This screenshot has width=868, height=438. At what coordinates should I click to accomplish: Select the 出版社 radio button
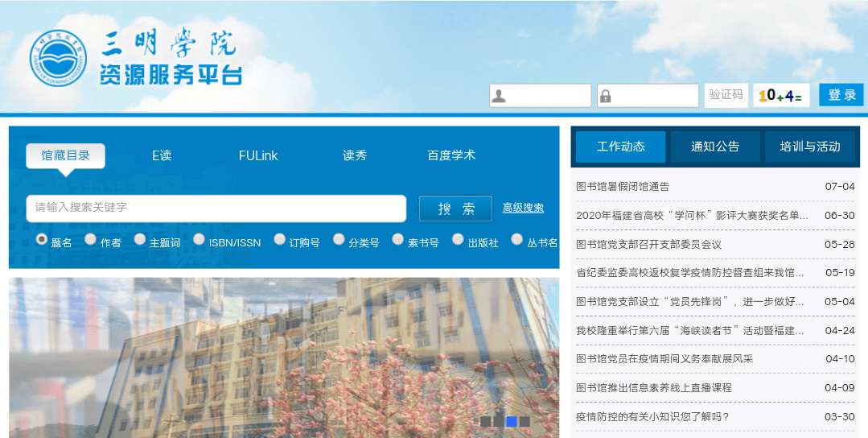coord(458,239)
